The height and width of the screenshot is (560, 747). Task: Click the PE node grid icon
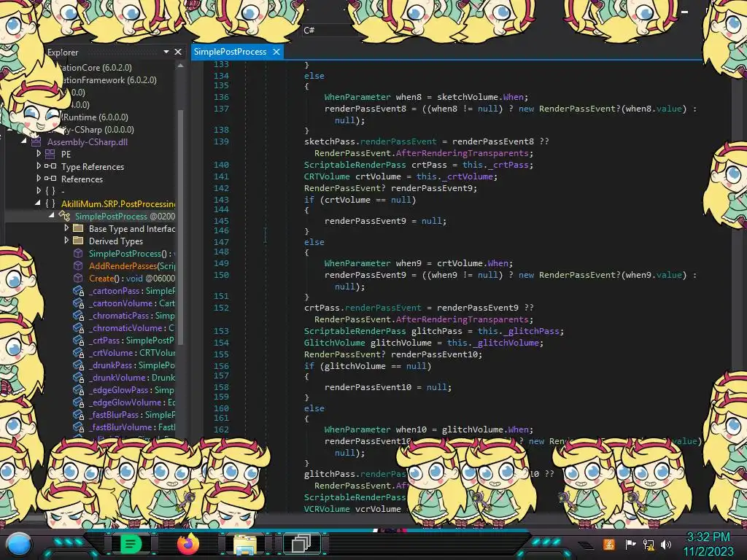[x=50, y=154]
